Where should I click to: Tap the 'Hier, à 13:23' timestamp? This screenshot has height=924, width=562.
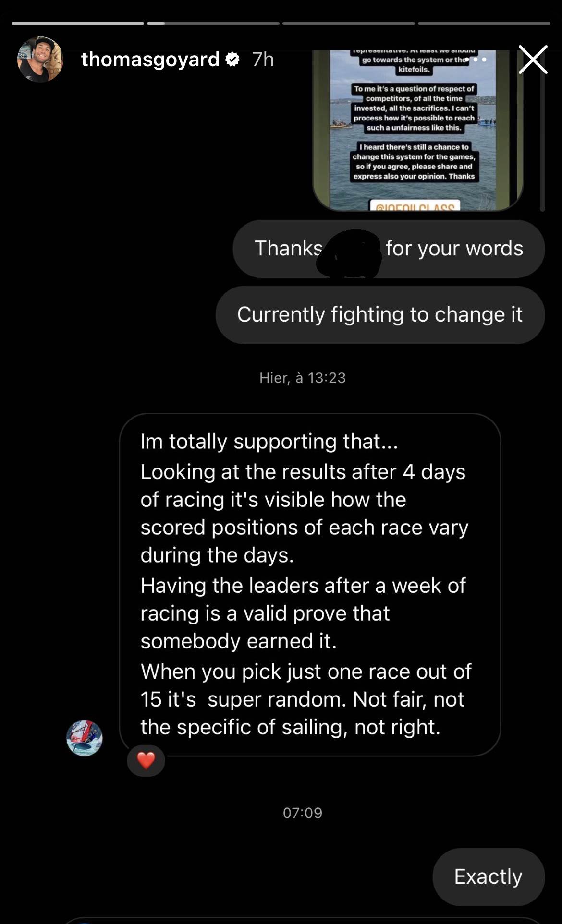(303, 378)
